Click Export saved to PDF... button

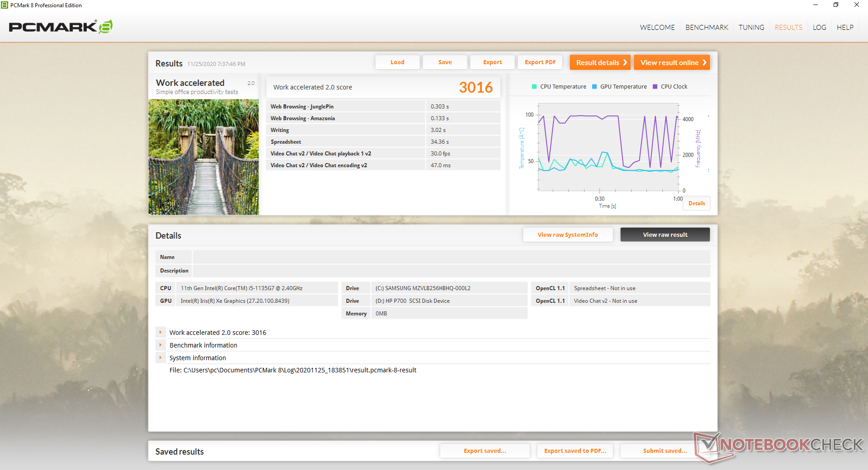point(575,451)
